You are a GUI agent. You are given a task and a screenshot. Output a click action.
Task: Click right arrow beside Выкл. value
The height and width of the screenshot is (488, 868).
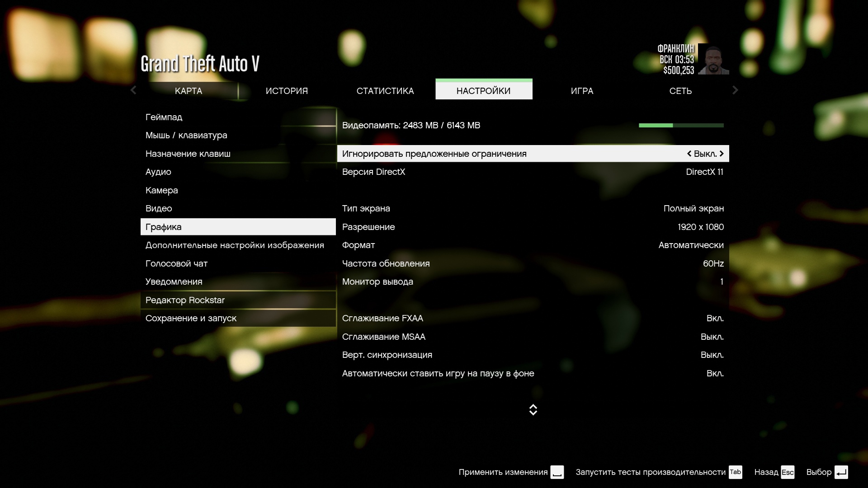tap(722, 154)
